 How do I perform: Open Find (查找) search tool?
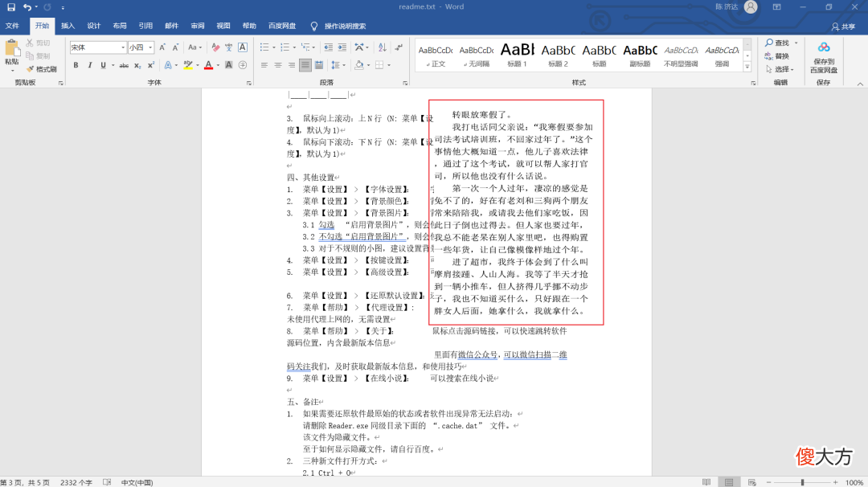coord(777,43)
